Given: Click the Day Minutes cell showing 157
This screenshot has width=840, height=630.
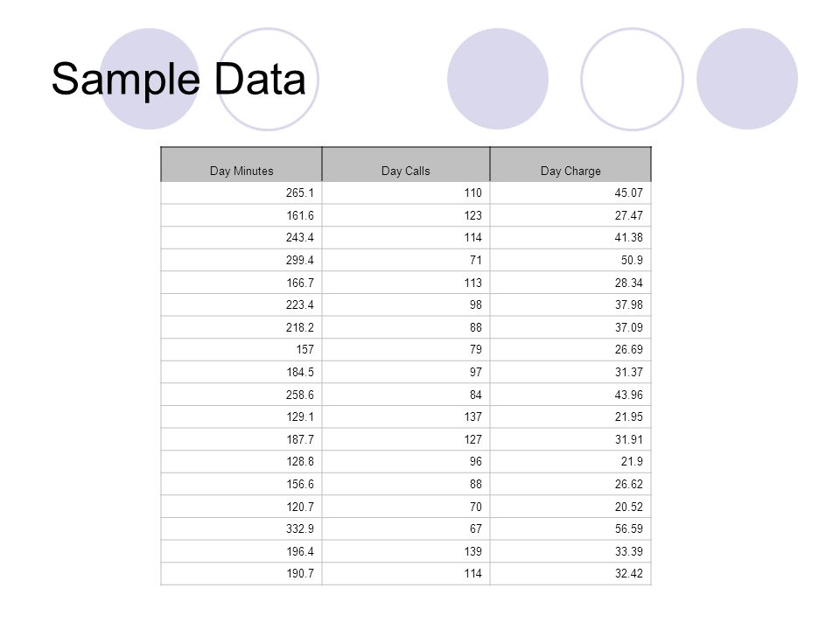Looking at the screenshot, I should click(241, 349).
